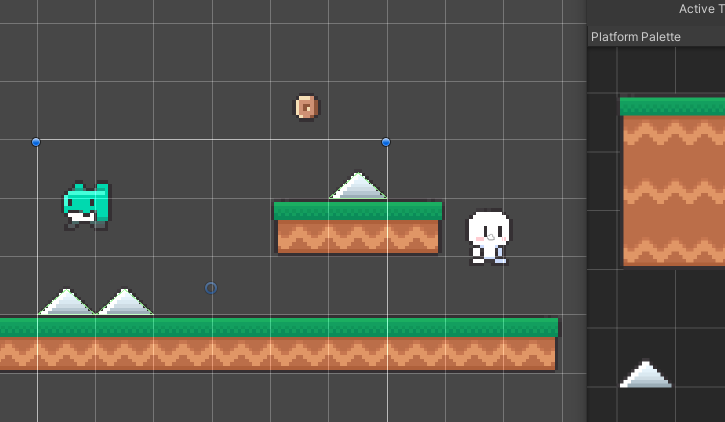The height and width of the screenshot is (422, 725).
Task: Click the Active Tilemap label
Action: (x=701, y=9)
